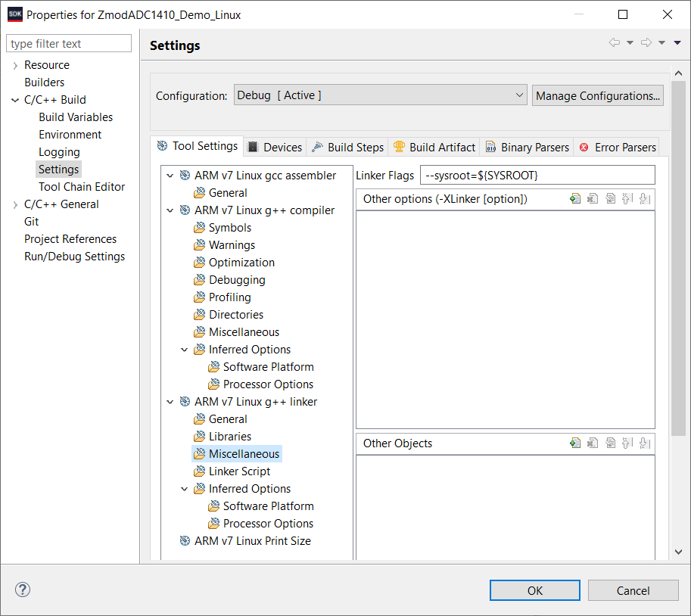Click the SDK application icon in title bar
This screenshot has height=616, width=691.
[15, 14]
